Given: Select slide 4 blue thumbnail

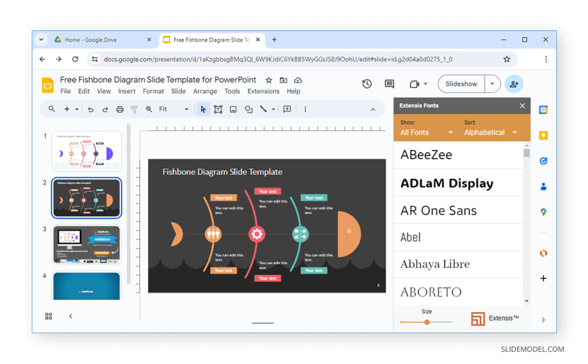Looking at the screenshot, I should [87, 286].
